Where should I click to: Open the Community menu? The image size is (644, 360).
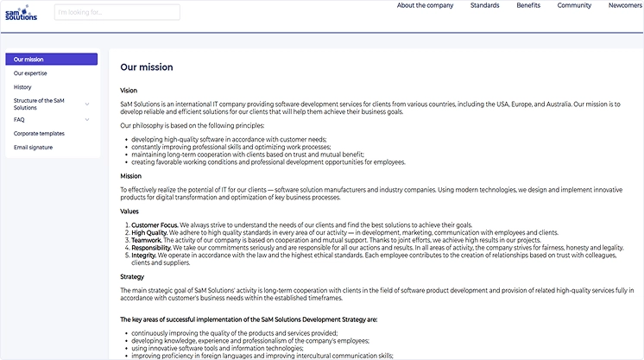574,5
